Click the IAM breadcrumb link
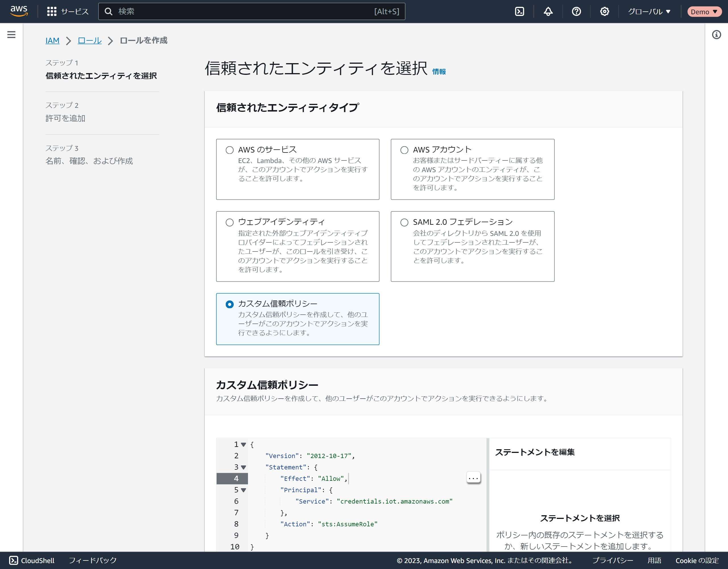 coord(52,41)
